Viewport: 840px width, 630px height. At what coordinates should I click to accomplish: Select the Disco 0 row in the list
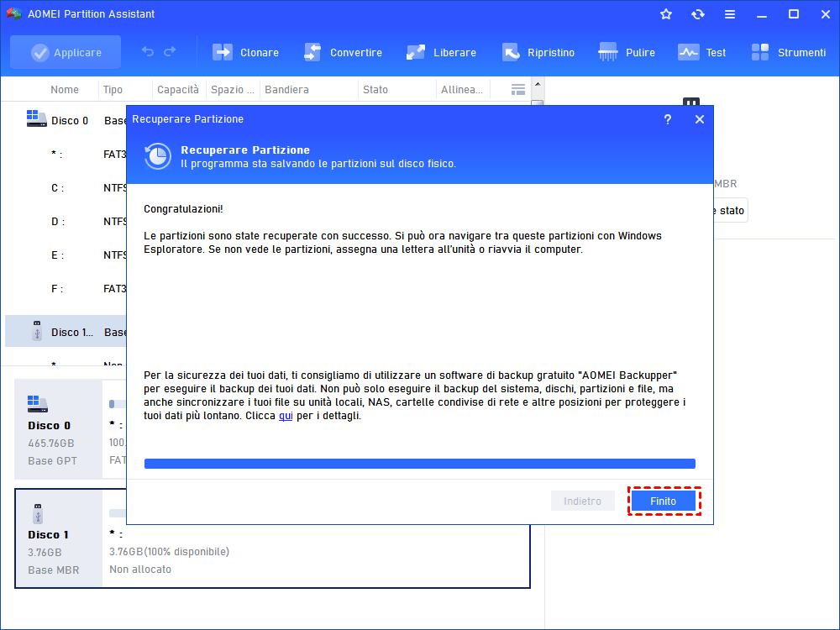pyautogui.click(x=66, y=120)
